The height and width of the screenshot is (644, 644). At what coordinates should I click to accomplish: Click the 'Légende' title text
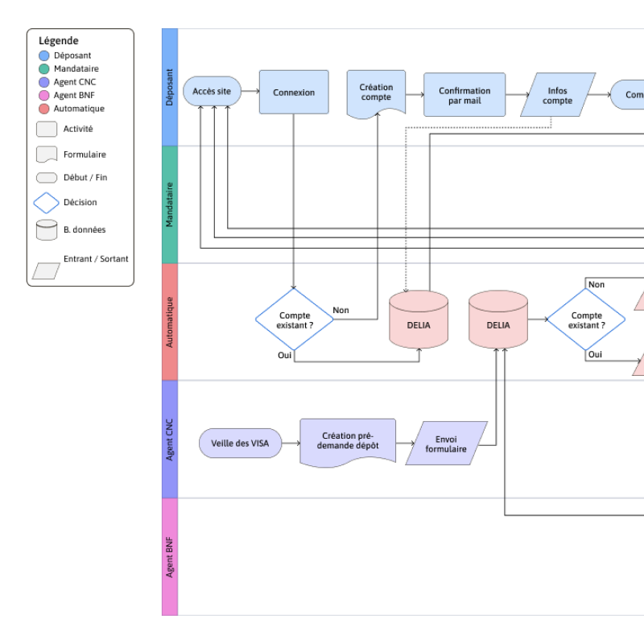(58, 41)
